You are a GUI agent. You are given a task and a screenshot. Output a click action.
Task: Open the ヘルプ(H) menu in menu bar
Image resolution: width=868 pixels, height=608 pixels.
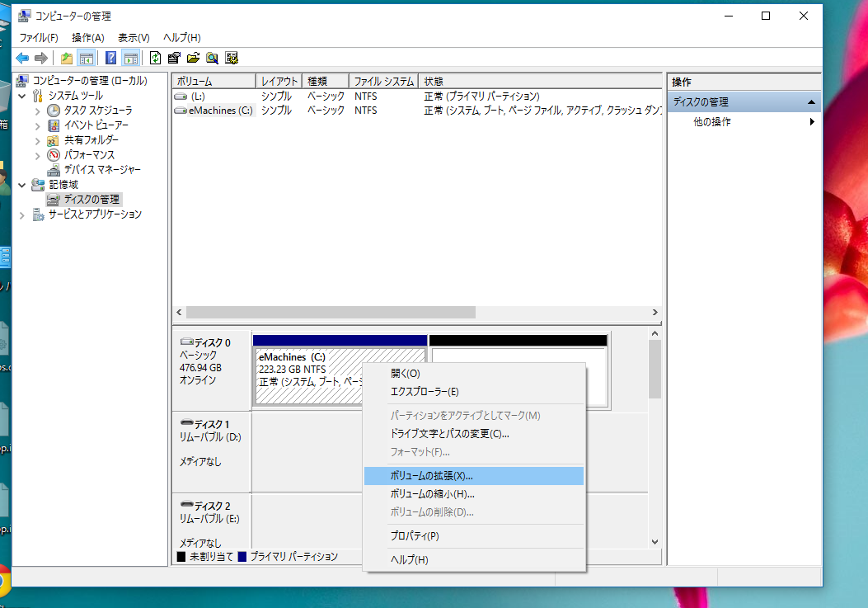(x=181, y=38)
